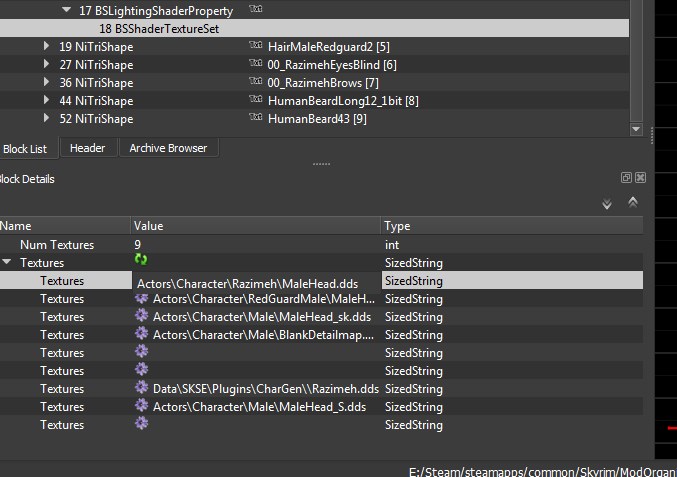Select the BlankDetailmap texture path
Viewport: 677px width, 477px height.
(263, 335)
